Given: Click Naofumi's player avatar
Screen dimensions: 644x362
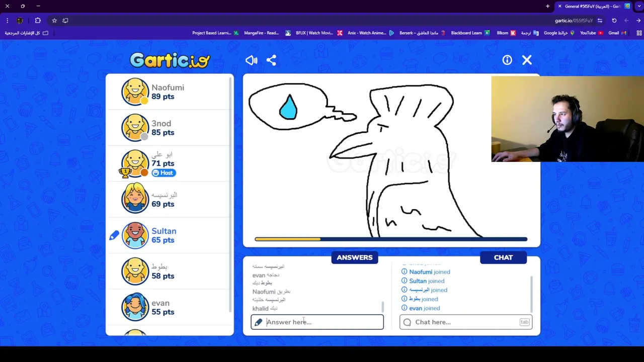Looking at the screenshot, I should point(135,92).
